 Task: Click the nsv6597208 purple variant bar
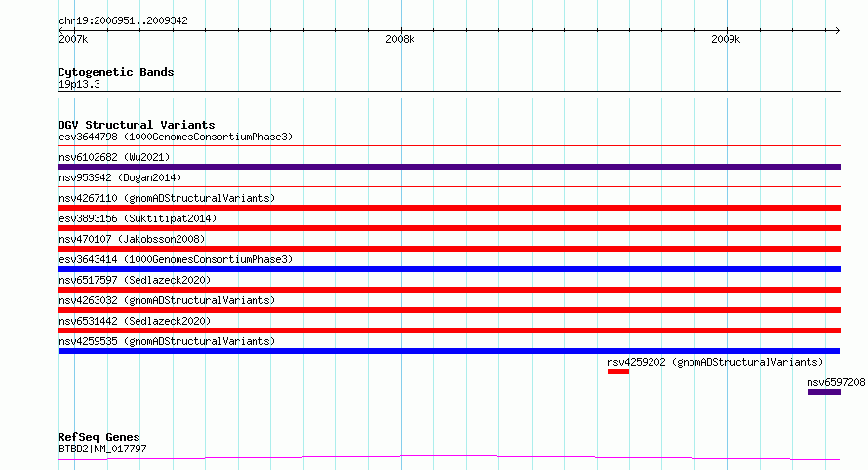coord(824,392)
